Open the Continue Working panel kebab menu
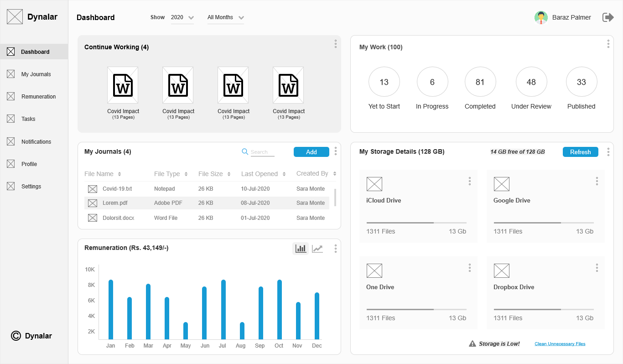Viewport: 623px width, 364px height. tap(335, 44)
